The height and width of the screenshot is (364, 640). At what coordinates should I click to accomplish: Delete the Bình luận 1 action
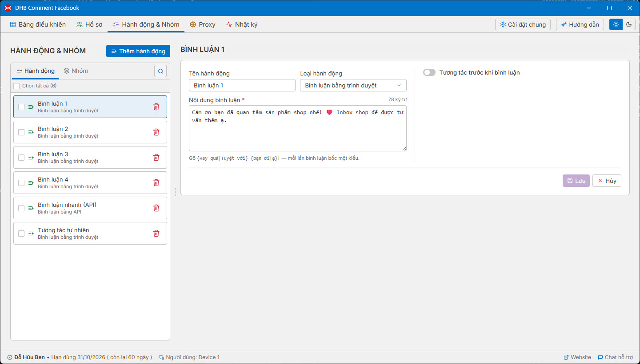(156, 107)
